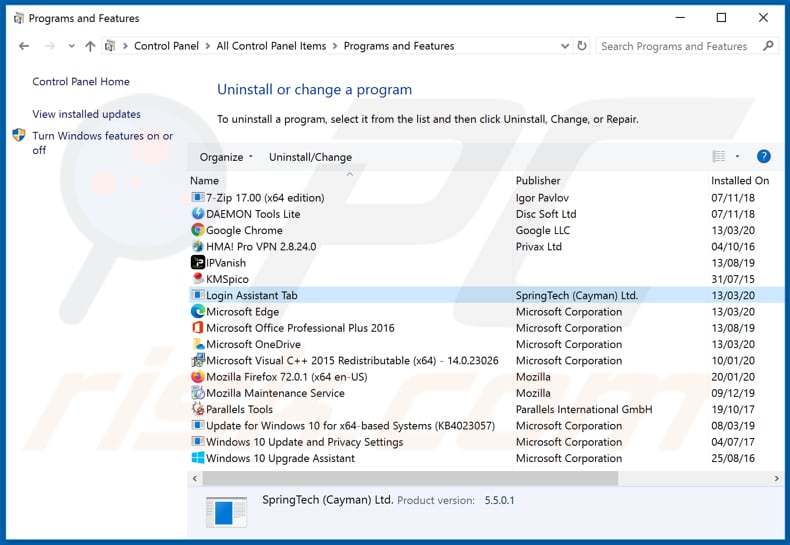Click the Privax Ltd publisher cell

(x=539, y=247)
